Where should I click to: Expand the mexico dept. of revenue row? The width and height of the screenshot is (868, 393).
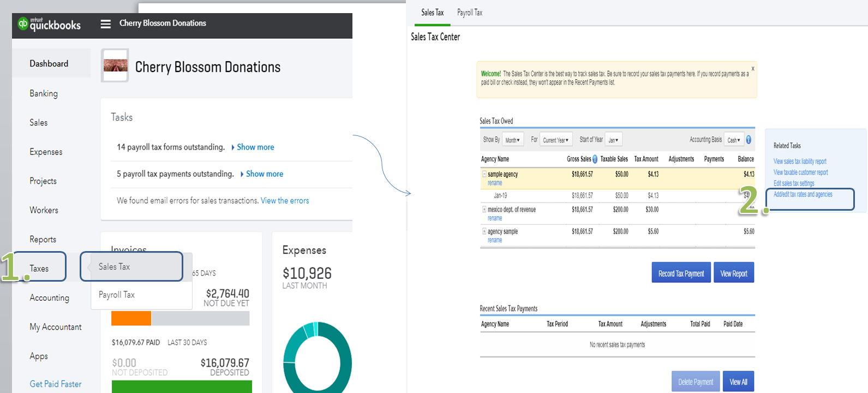(x=484, y=210)
